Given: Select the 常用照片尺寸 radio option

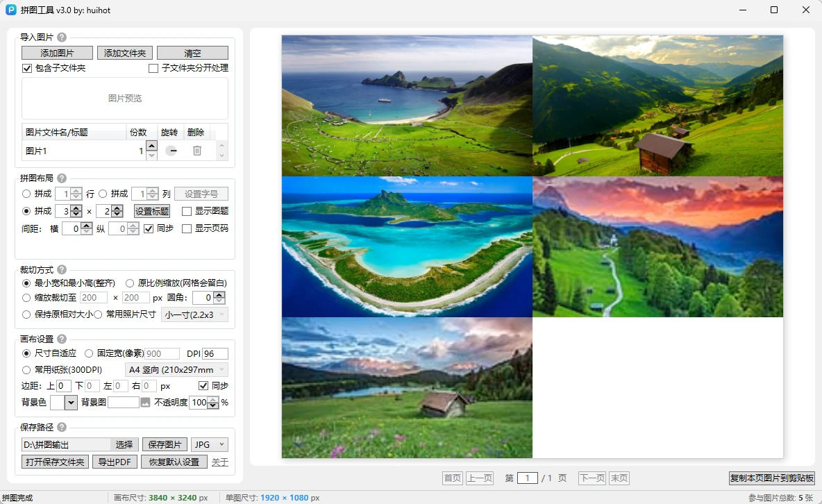Looking at the screenshot, I should [98, 314].
